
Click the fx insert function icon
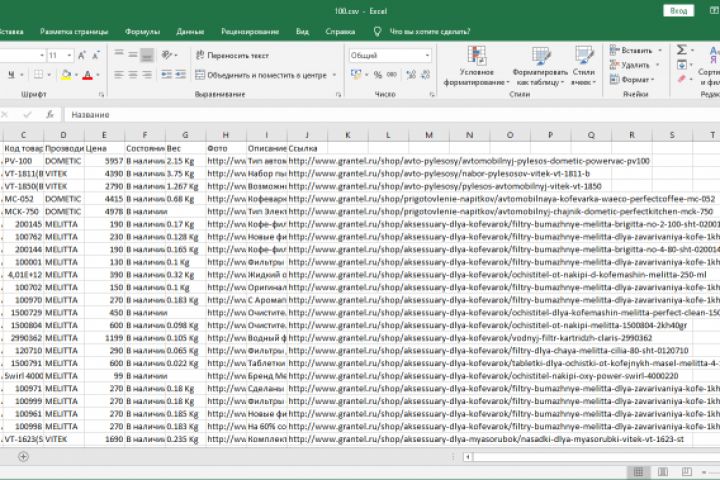(50, 114)
